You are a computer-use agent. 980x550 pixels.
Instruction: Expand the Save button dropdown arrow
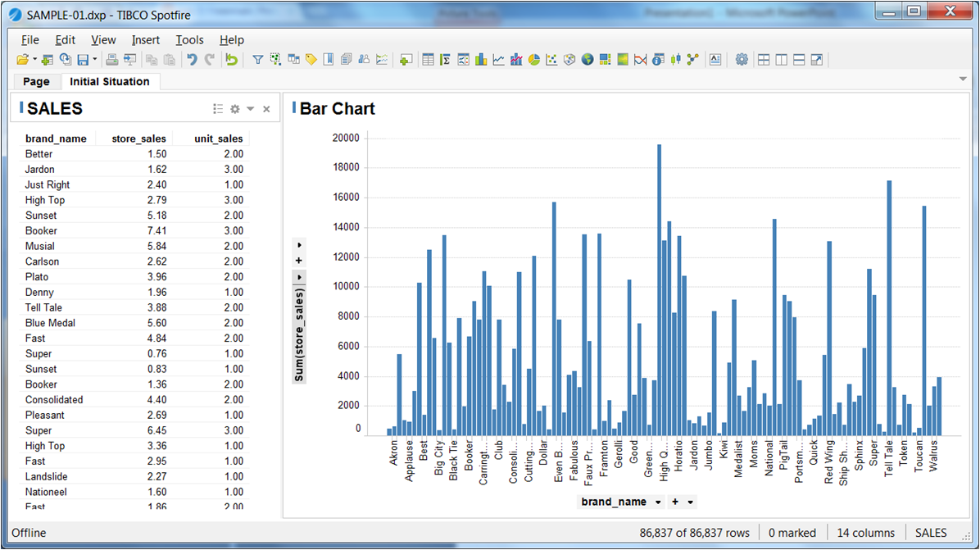(93, 59)
